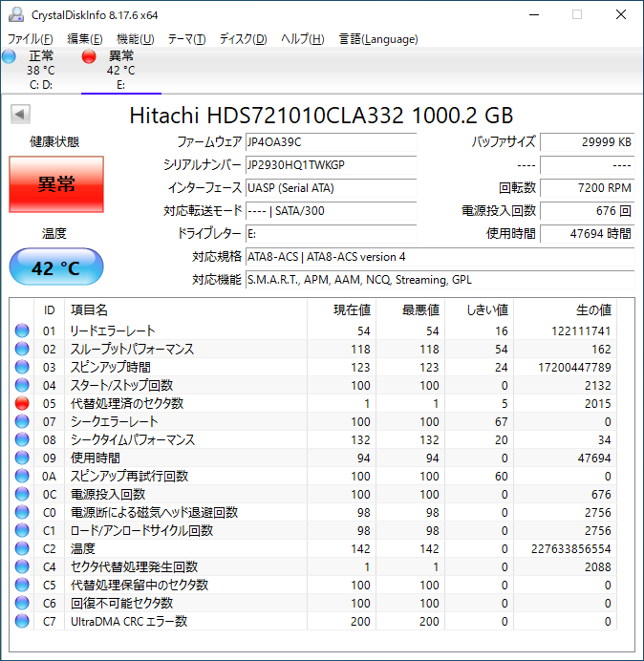Click the blue status orb on row 0C
This screenshot has height=661, width=644.
[22, 494]
